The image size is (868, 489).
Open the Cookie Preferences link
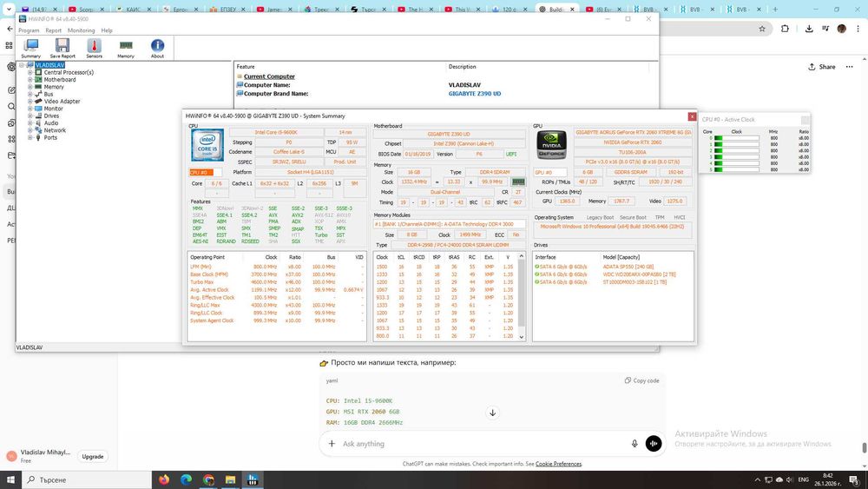click(558, 464)
